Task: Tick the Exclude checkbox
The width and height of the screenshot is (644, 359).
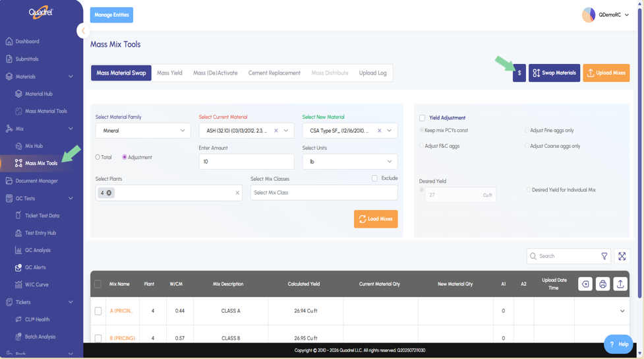Action: [x=374, y=178]
